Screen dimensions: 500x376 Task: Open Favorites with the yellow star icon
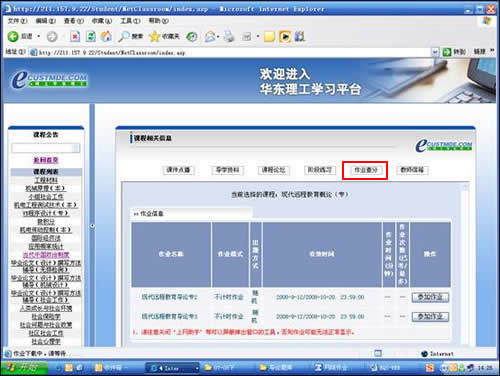[x=155, y=36]
